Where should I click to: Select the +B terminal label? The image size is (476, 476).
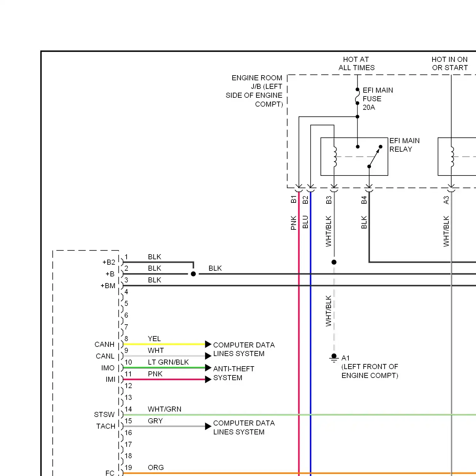click(x=110, y=274)
